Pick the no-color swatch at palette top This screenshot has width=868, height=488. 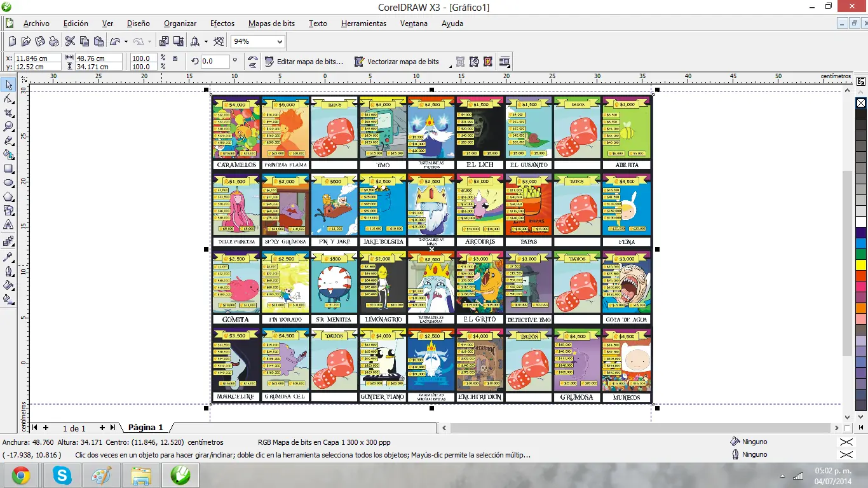click(x=861, y=102)
